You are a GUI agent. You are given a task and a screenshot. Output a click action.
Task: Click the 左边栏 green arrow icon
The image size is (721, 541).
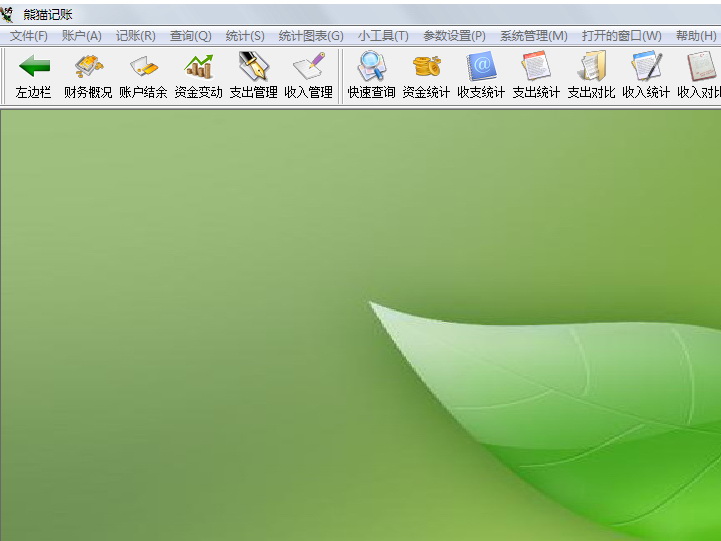(x=33, y=68)
